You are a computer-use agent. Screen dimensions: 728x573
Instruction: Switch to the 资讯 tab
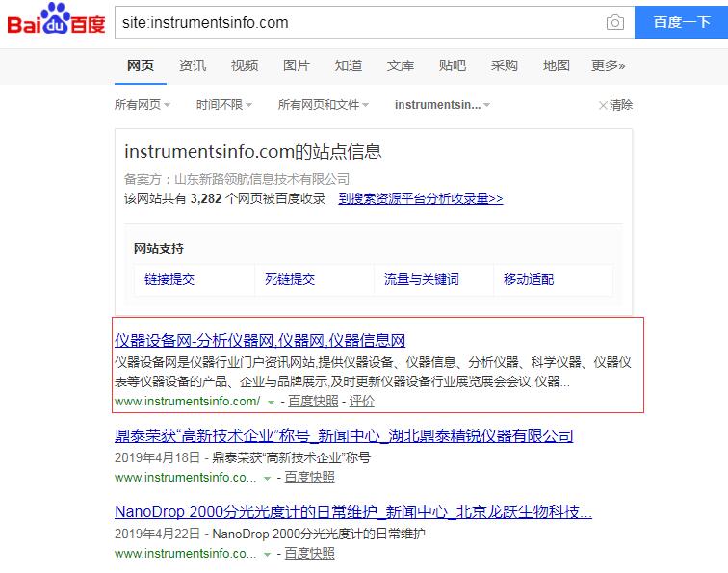pos(193,65)
